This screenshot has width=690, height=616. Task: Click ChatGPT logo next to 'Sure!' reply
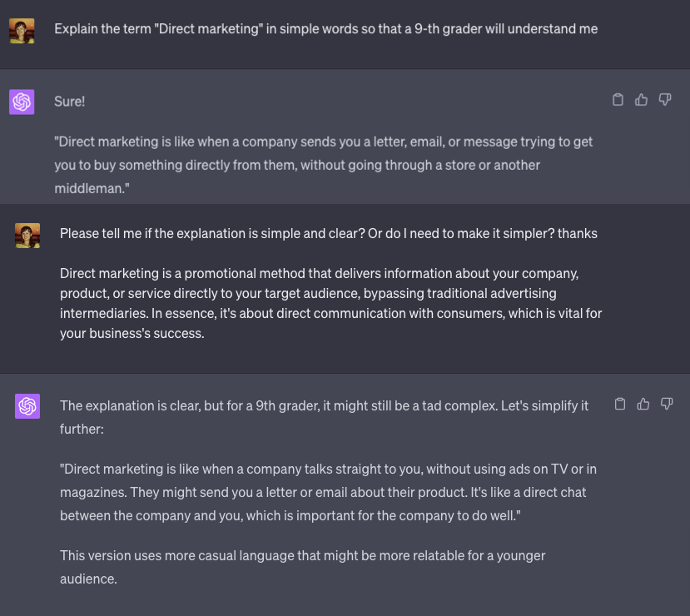click(22, 102)
